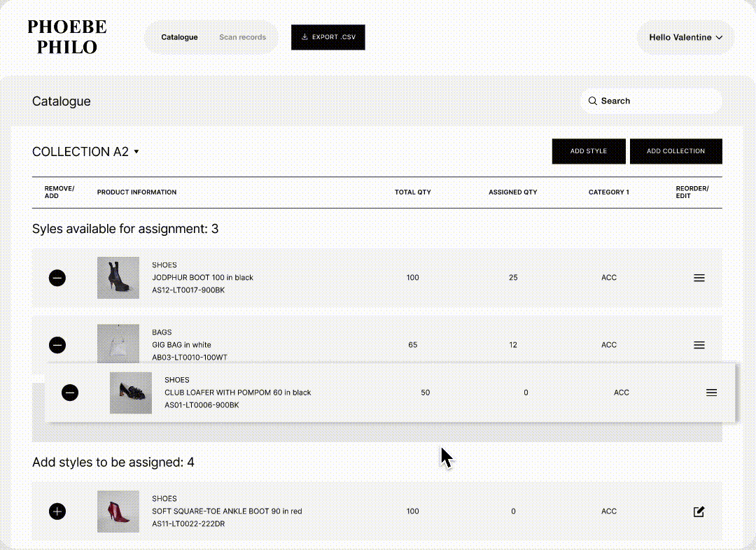Select the Catalogue tab
The height and width of the screenshot is (550, 756).
click(179, 37)
